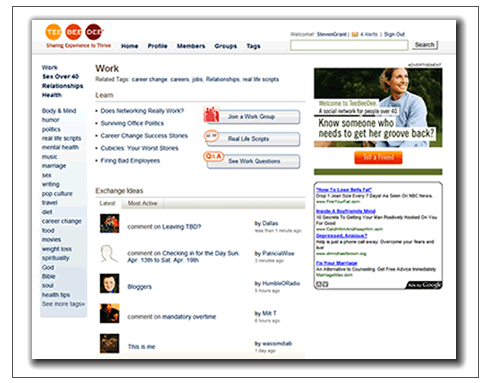
Task: Open Surviving Office Politics article
Action: 132,123
